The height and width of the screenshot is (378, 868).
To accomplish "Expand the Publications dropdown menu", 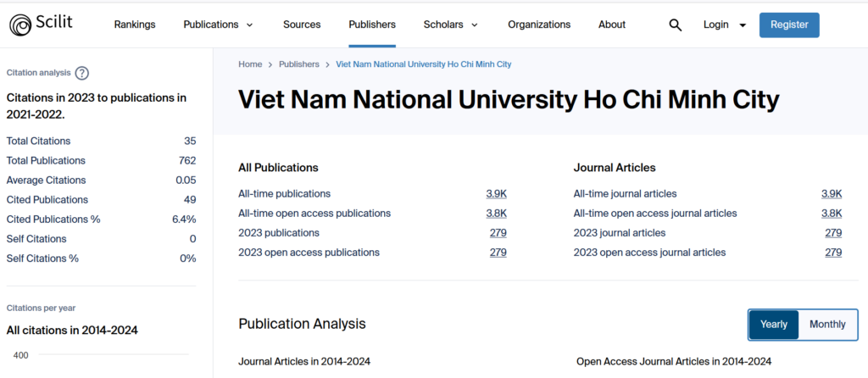I will pos(218,25).
